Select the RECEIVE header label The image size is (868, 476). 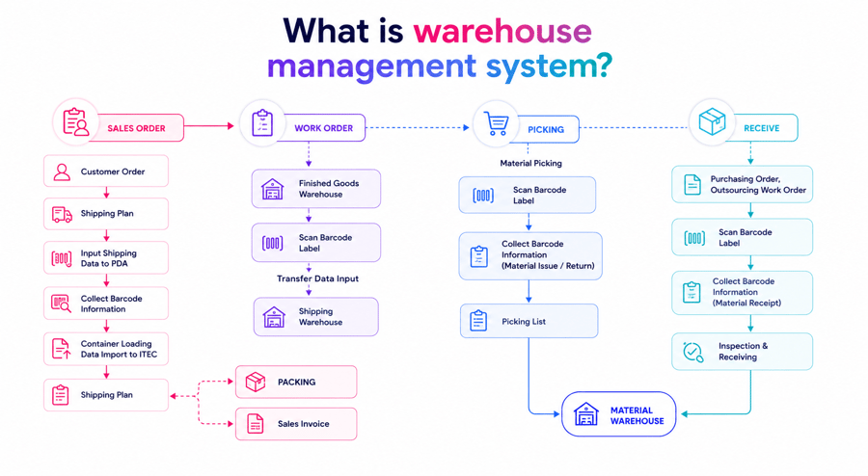coord(762,128)
